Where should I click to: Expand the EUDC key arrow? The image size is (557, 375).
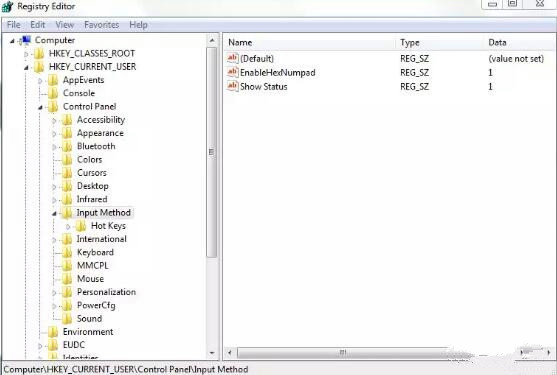coord(40,346)
